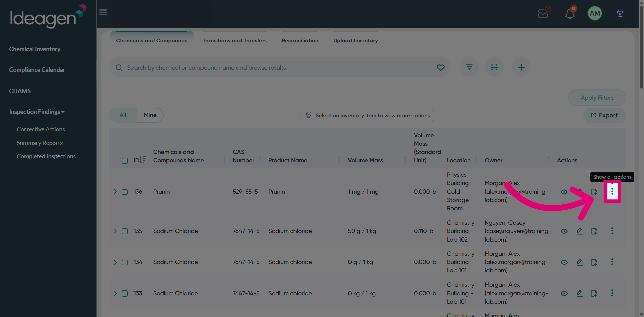Open the filter options icon
Screen dimensions: 644x317
[469, 67]
